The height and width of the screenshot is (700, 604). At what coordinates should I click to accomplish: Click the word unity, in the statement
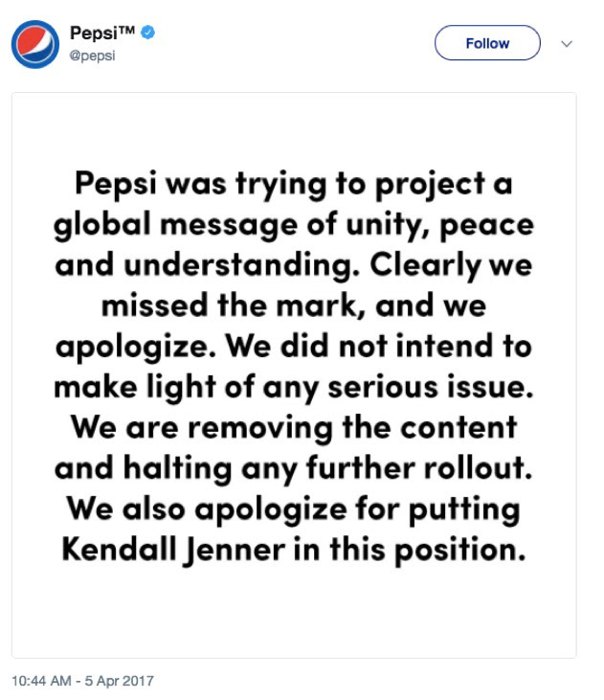tap(389, 225)
